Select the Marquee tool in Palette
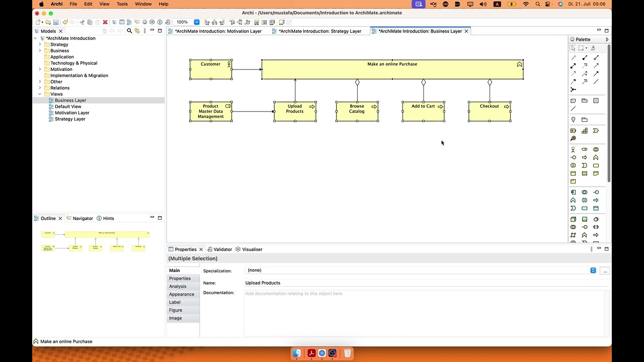644x362 pixels. (x=581, y=48)
